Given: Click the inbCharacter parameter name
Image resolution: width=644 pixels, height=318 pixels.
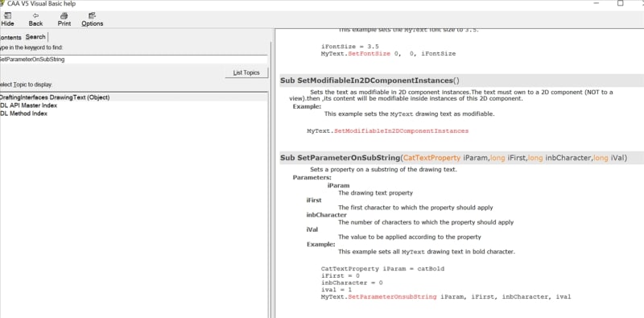Looking at the screenshot, I should (x=327, y=215).
